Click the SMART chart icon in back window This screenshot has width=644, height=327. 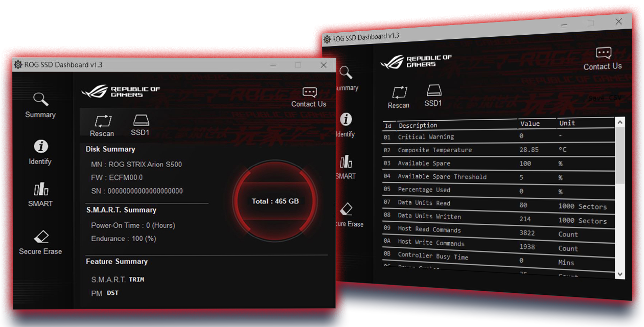[346, 162]
